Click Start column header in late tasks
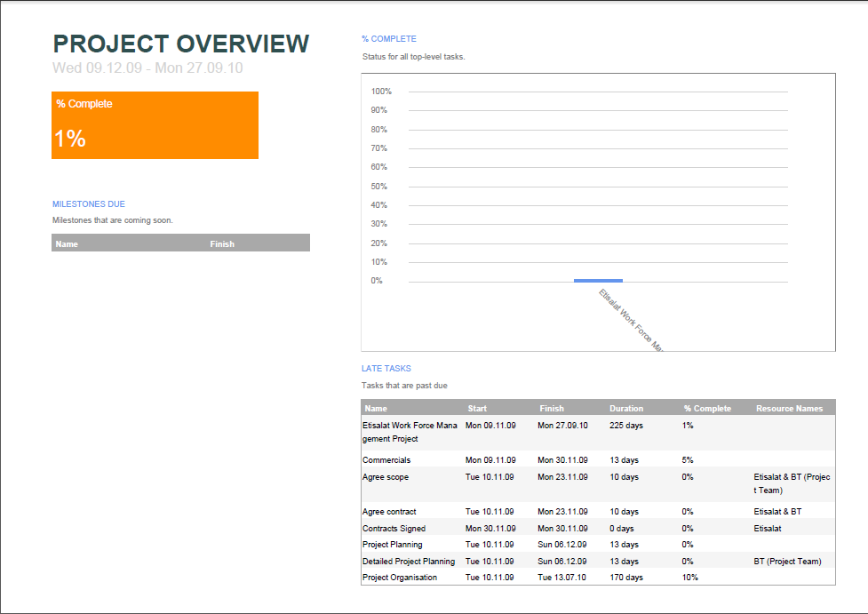868x614 pixels. [x=477, y=409]
